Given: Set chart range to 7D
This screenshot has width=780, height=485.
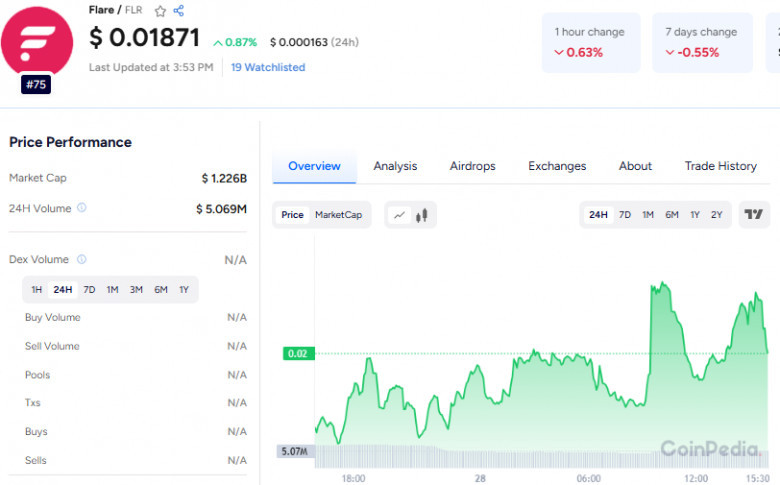Looking at the screenshot, I should click(x=625, y=215).
